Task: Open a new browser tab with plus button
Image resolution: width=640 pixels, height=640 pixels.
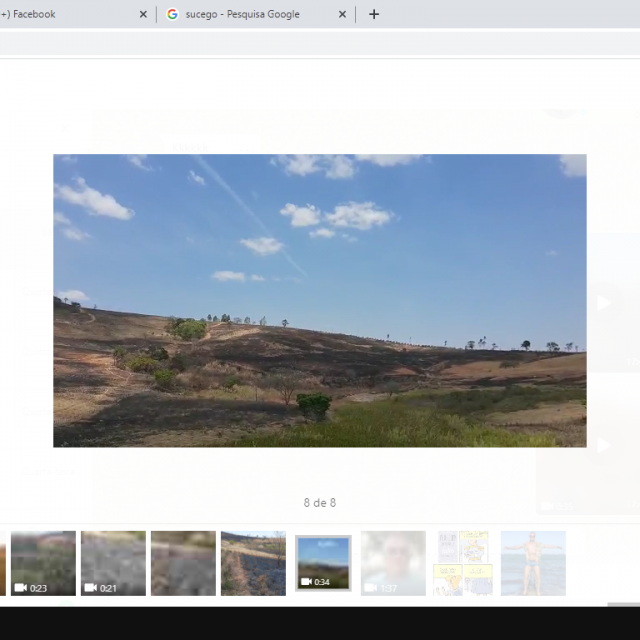Action: [x=374, y=14]
